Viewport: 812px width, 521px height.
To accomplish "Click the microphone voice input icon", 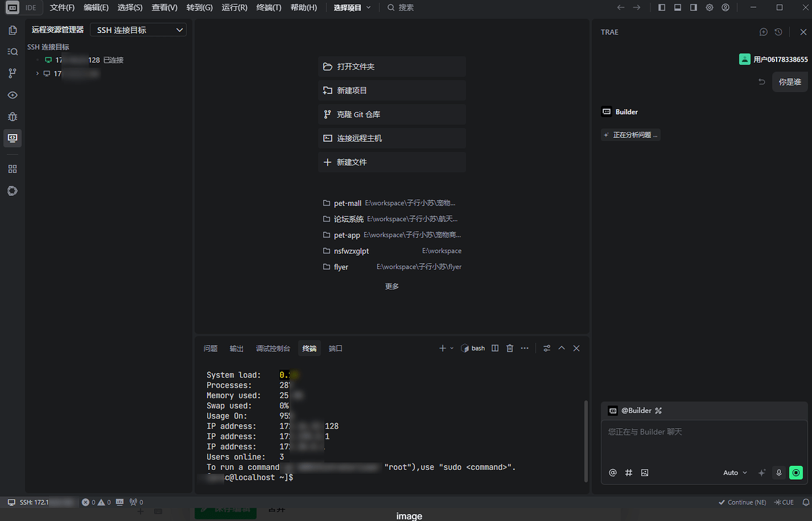I will pyautogui.click(x=778, y=473).
